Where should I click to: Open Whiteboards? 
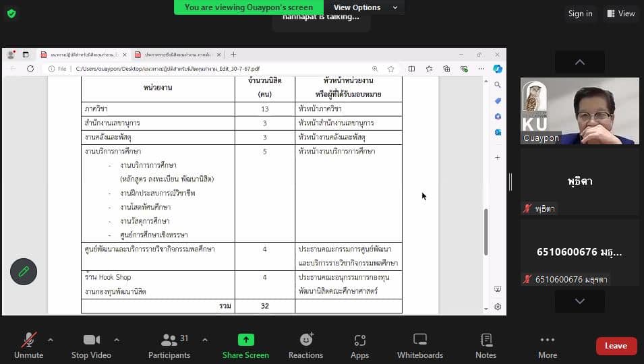[420, 346]
